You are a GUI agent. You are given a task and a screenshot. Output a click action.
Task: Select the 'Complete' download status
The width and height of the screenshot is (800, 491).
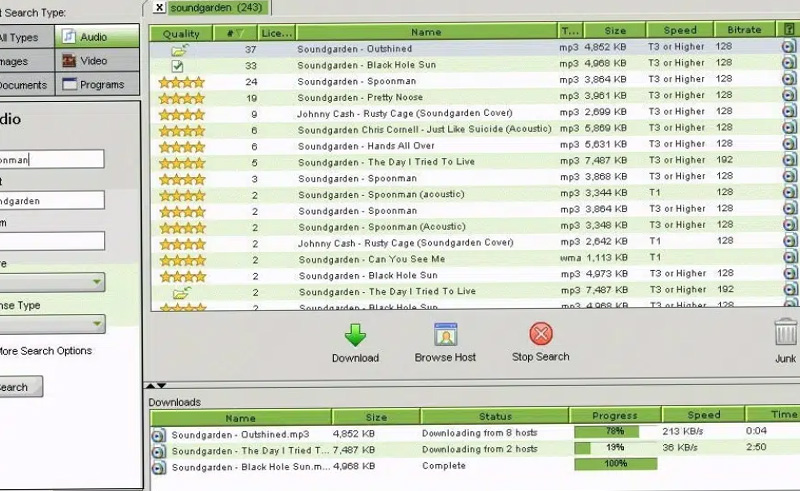[x=444, y=465]
